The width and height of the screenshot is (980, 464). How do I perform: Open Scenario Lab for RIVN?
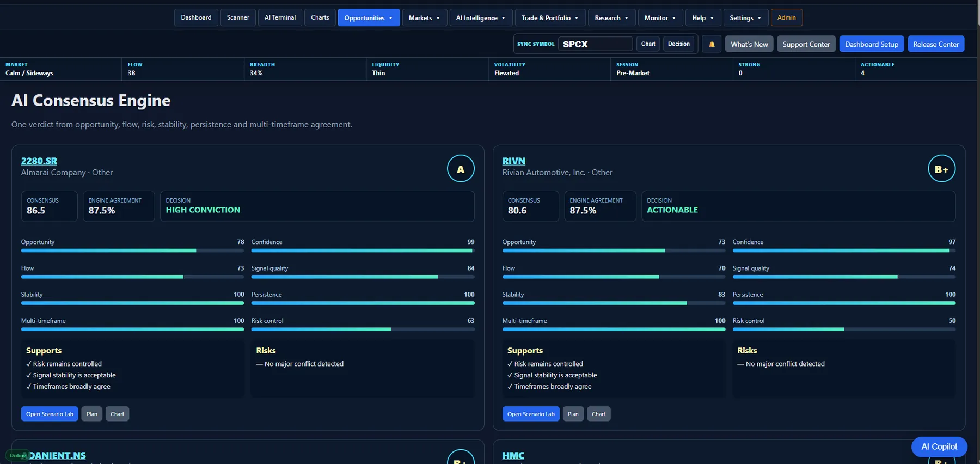(531, 414)
